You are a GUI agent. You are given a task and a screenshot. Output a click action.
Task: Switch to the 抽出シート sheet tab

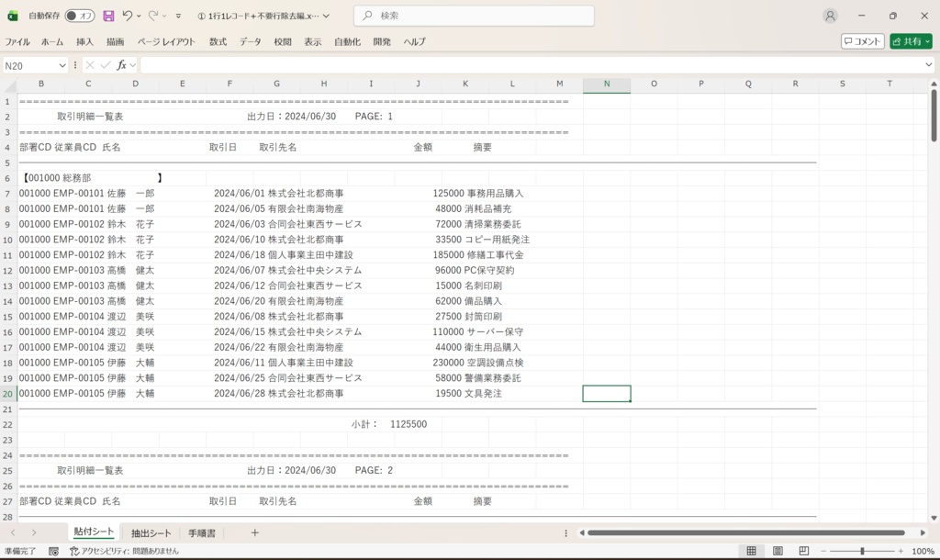click(151, 533)
